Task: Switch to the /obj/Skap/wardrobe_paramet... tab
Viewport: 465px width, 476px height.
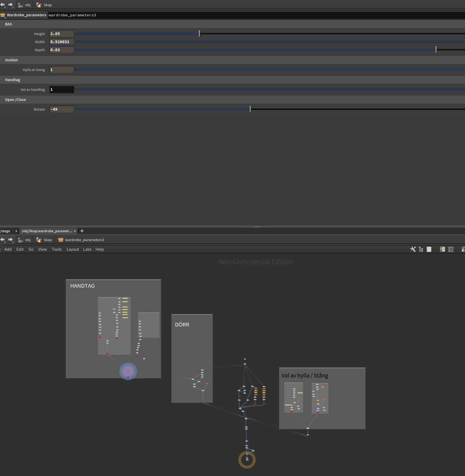Action: 47,231
